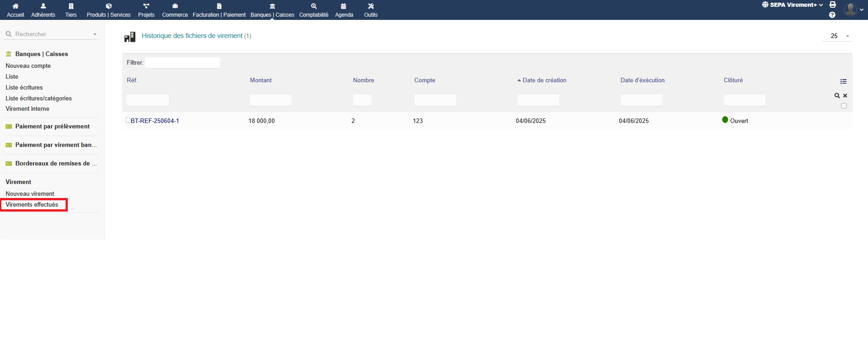Open the BT-REF-250604-1 reference link
This screenshot has height=349, width=868.
pyautogui.click(x=155, y=121)
